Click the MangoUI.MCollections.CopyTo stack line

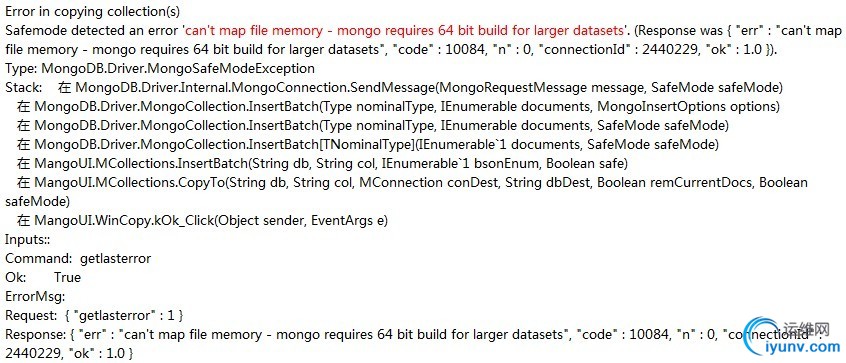[x=407, y=191]
